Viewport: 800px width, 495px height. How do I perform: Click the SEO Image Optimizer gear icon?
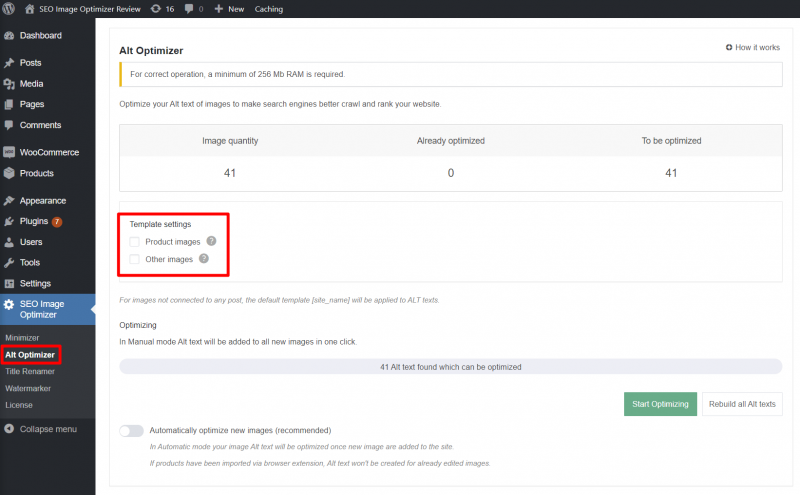9,304
